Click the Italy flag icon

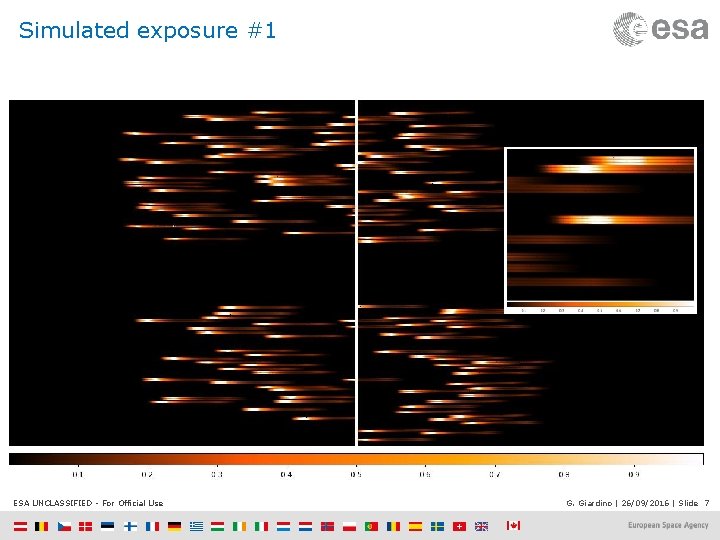[262, 526]
